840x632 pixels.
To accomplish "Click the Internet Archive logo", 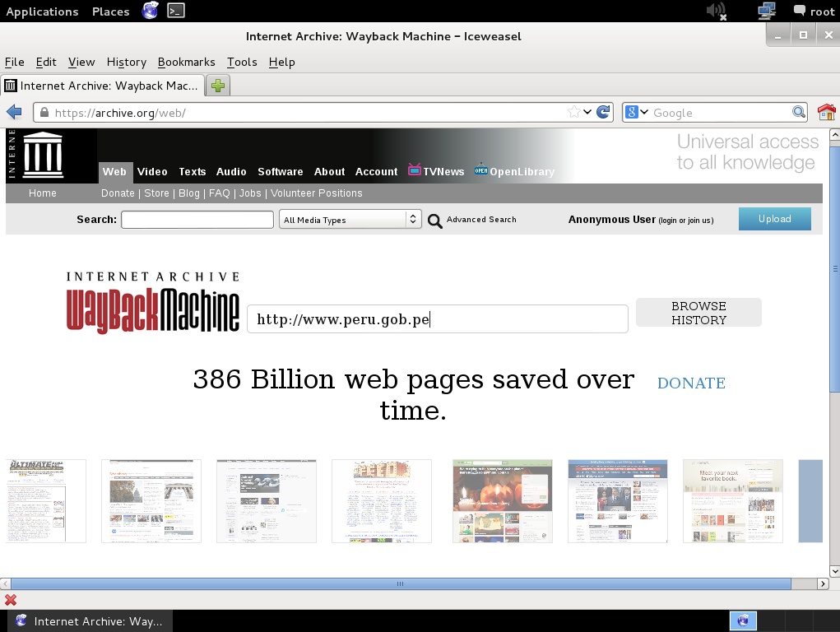I will coord(44,155).
